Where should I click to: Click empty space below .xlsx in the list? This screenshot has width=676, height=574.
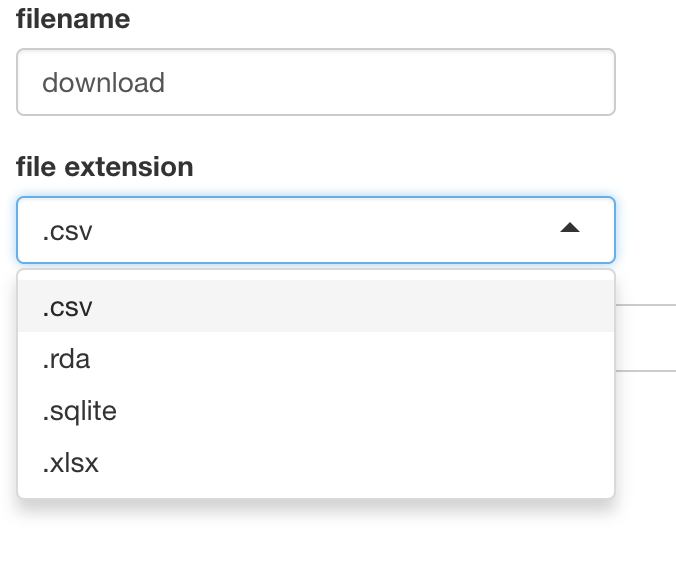point(316,493)
